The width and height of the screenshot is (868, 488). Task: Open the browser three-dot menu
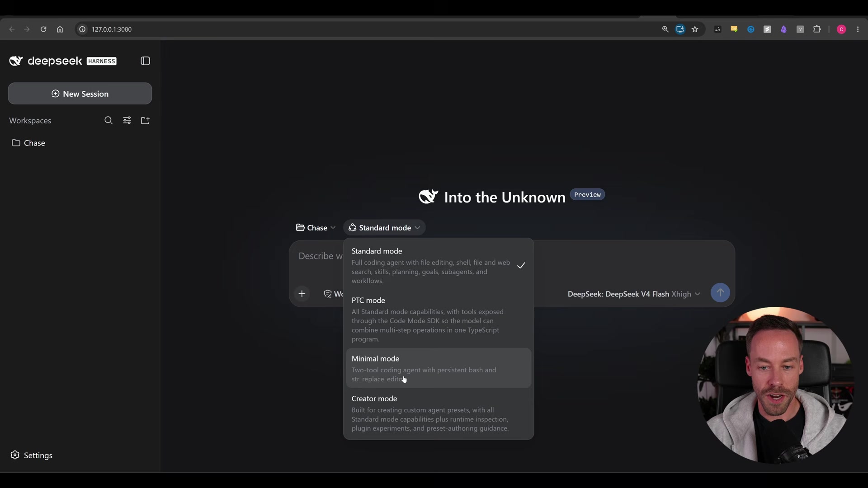tap(858, 29)
